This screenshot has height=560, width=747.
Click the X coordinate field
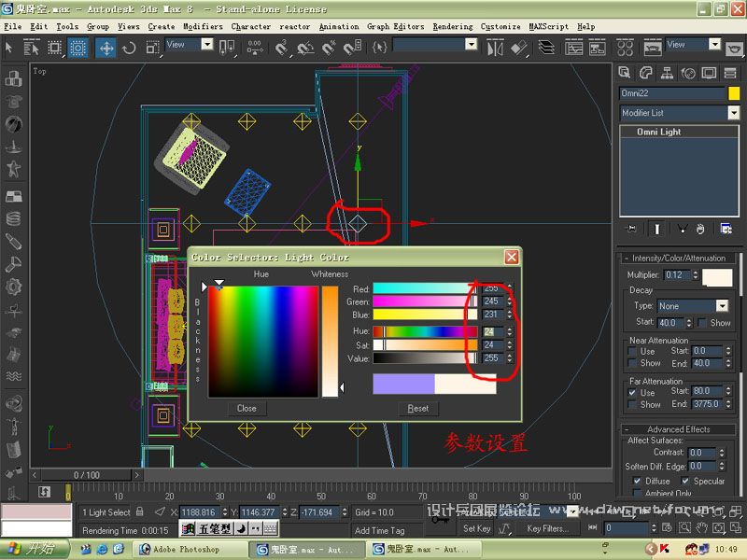(200, 512)
